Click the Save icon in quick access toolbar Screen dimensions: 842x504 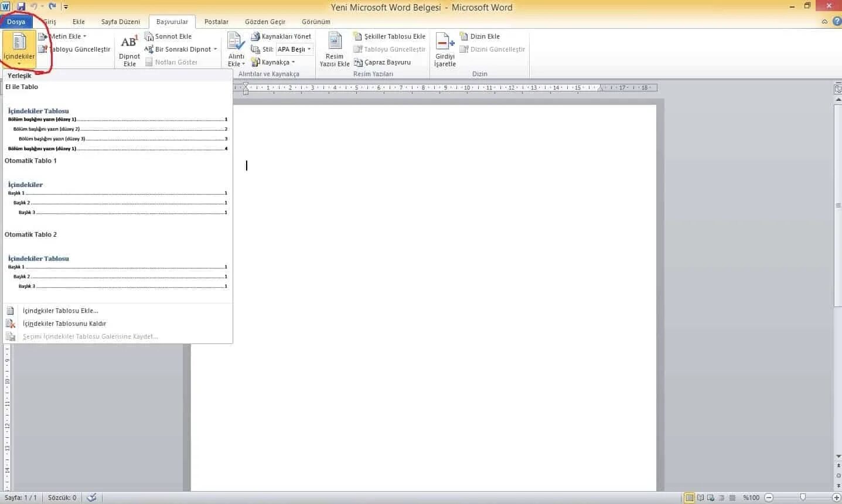click(21, 6)
